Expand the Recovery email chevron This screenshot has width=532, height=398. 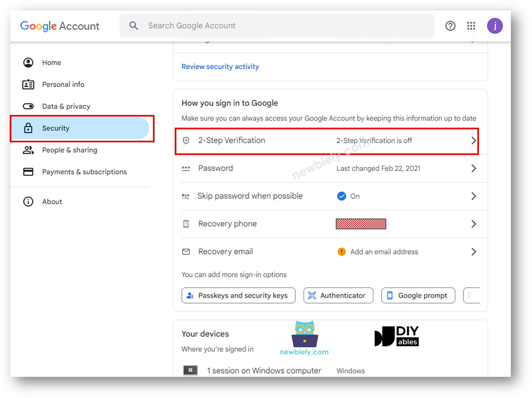coord(474,251)
